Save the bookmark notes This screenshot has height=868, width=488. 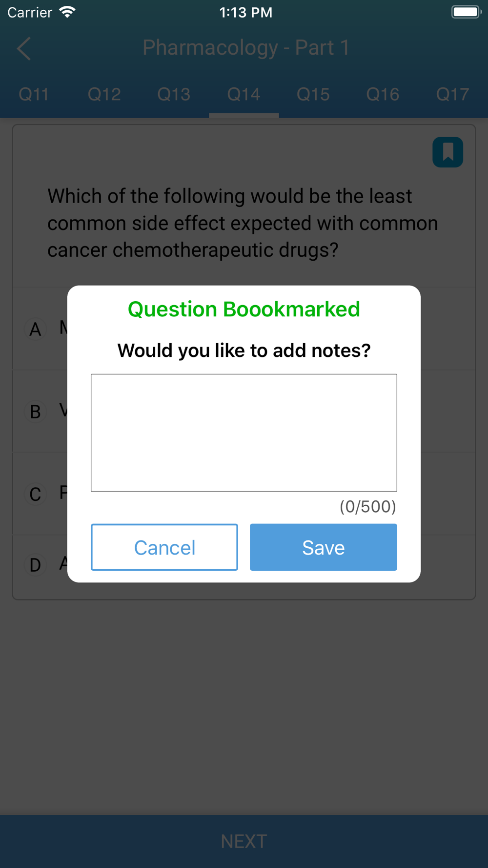(324, 547)
